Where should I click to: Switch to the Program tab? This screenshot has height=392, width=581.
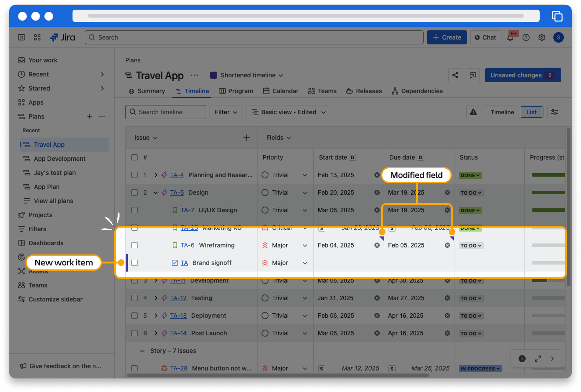[x=236, y=91]
